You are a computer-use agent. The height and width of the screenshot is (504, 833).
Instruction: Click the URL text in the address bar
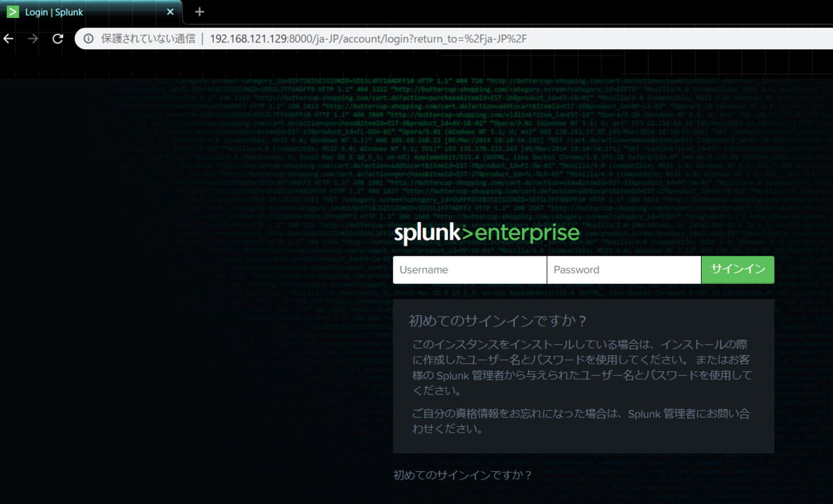[369, 38]
